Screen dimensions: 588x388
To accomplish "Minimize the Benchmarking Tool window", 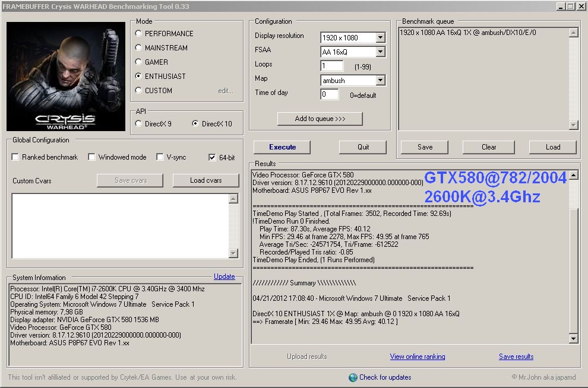I will tap(561, 7).
